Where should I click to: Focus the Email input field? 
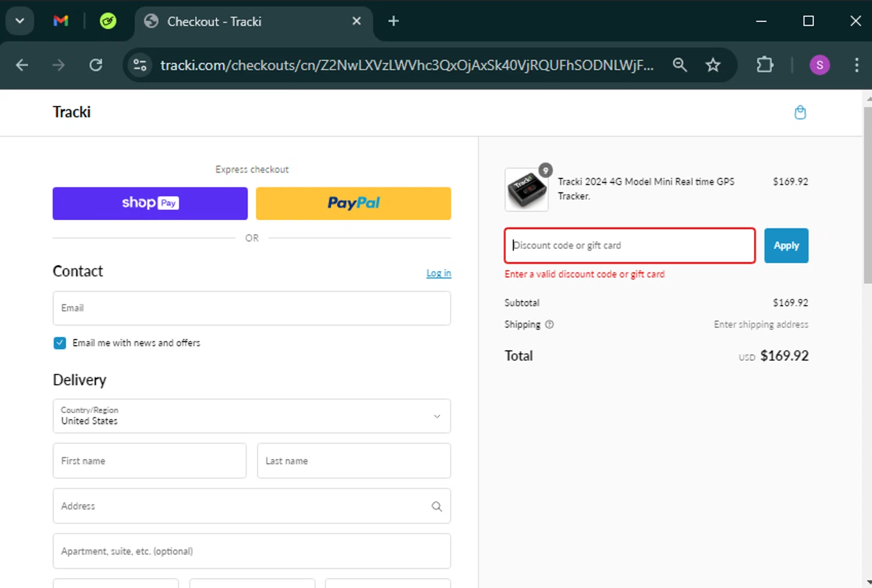click(252, 309)
